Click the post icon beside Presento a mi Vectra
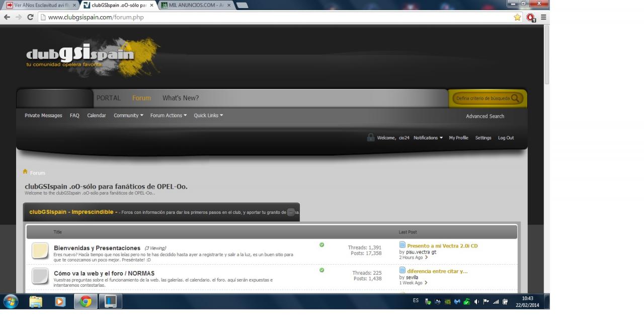 tap(403, 245)
